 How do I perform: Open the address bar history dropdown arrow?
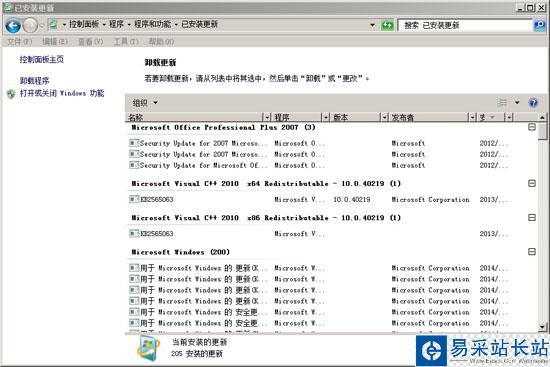tap(373, 25)
